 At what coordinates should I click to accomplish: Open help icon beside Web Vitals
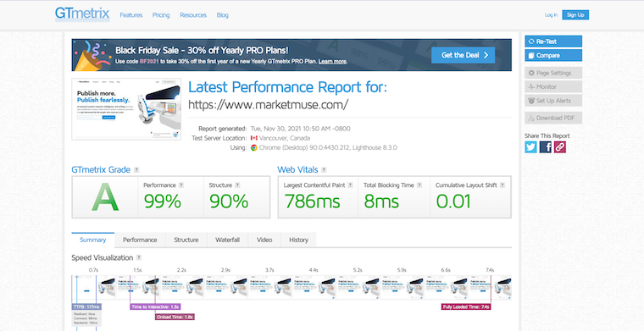pyautogui.click(x=324, y=170)
